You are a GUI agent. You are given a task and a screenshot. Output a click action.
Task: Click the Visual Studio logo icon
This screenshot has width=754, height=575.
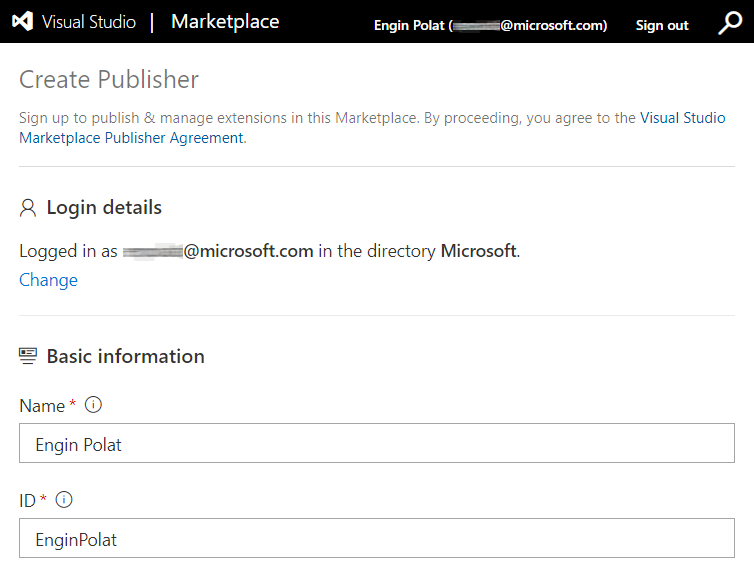click(x=22, y=22)
